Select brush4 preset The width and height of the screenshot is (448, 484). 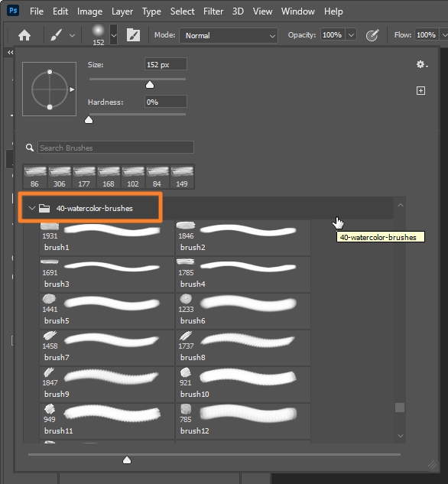tap(243, 274)
